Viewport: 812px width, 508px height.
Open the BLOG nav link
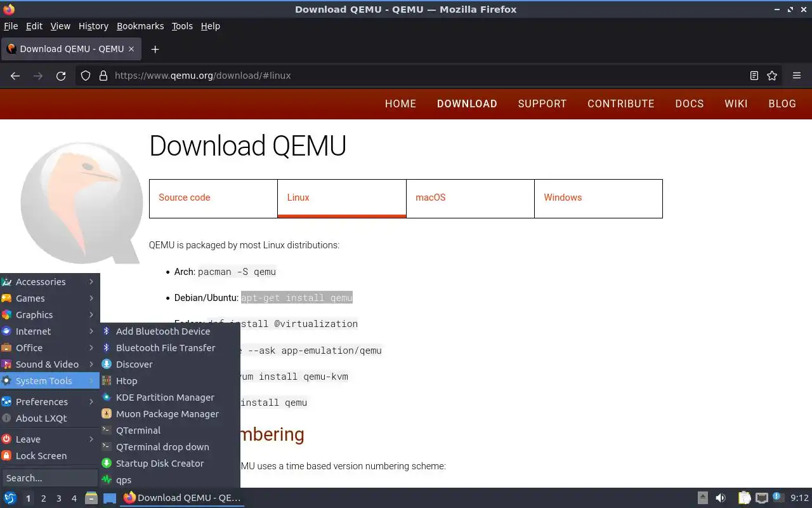[782, 104]
